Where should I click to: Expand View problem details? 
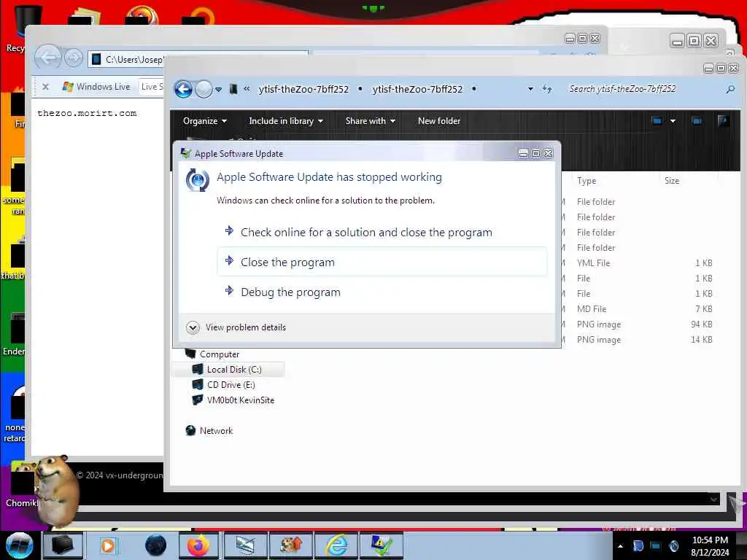(236, 327)
